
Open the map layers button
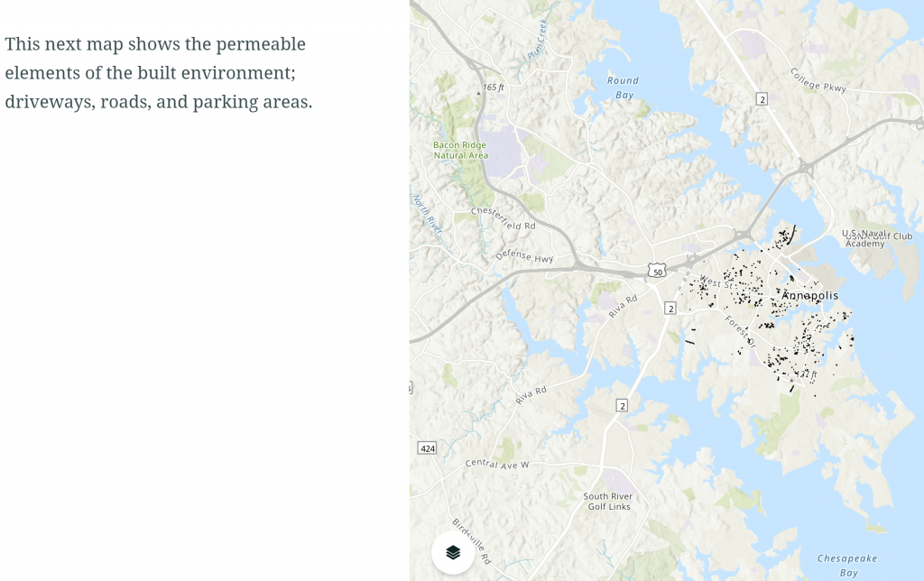(x=453, y=552)
